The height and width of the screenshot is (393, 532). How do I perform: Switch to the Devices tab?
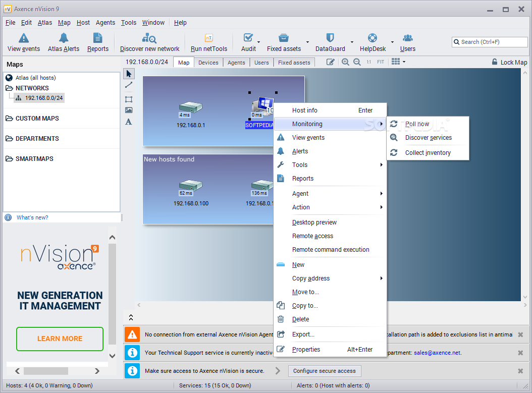[208, 63]
